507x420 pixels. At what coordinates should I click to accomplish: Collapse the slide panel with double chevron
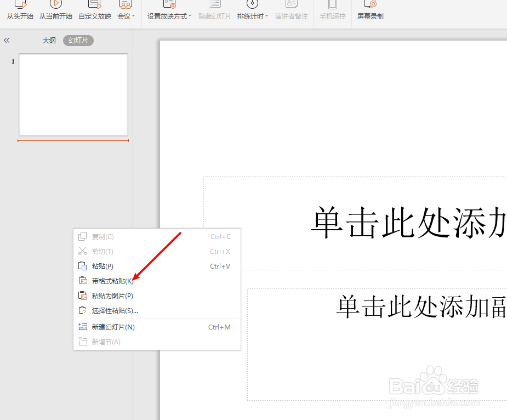7,41
